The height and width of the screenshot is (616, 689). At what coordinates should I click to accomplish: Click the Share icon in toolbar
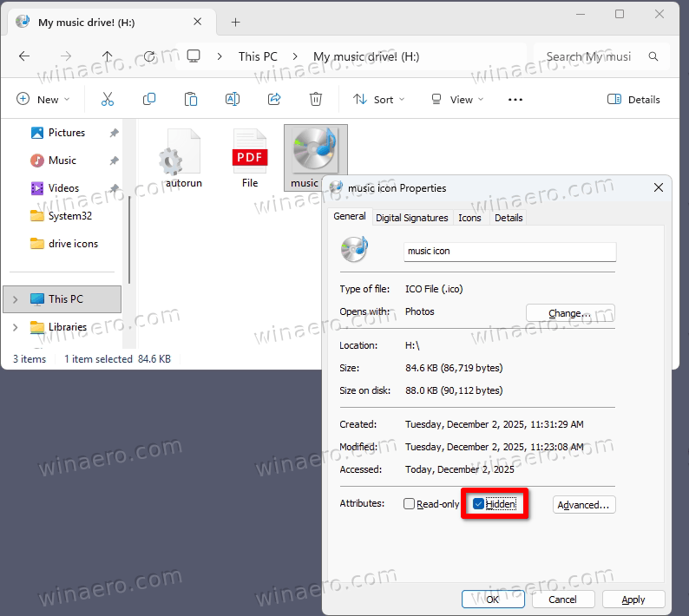pos(274,100)
